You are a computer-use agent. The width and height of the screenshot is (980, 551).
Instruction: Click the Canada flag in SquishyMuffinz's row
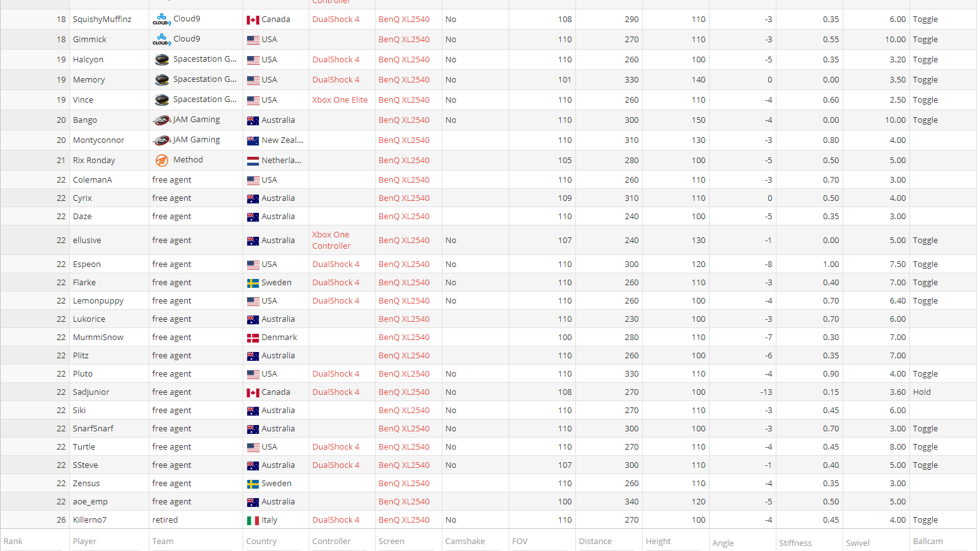(x=253, y=20)
